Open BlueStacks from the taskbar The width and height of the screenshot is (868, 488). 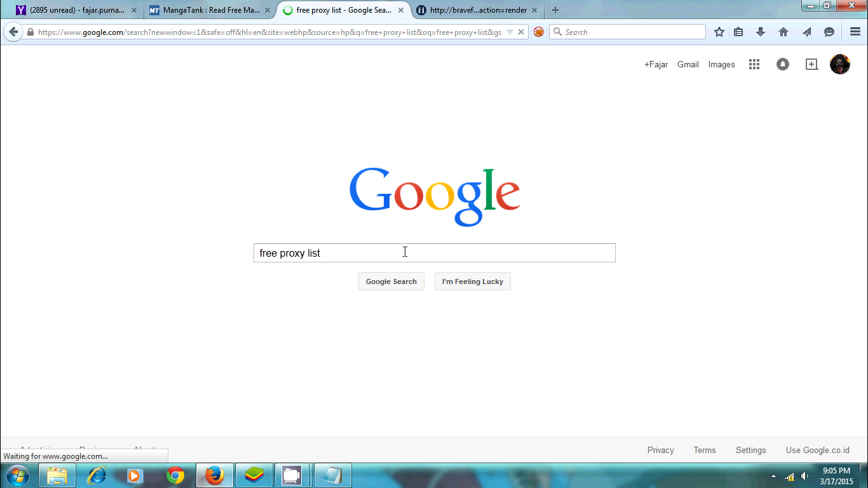tap(254, 475)
